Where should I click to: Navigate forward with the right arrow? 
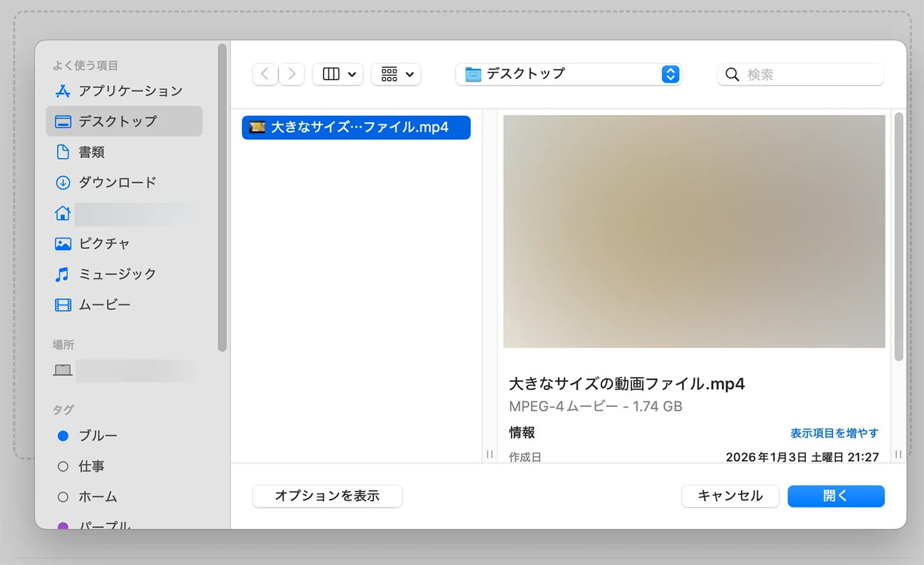(291, 74)
